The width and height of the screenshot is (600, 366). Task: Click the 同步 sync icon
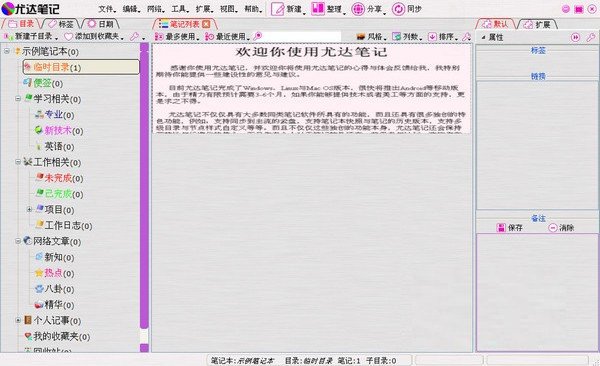coord(398,9)
